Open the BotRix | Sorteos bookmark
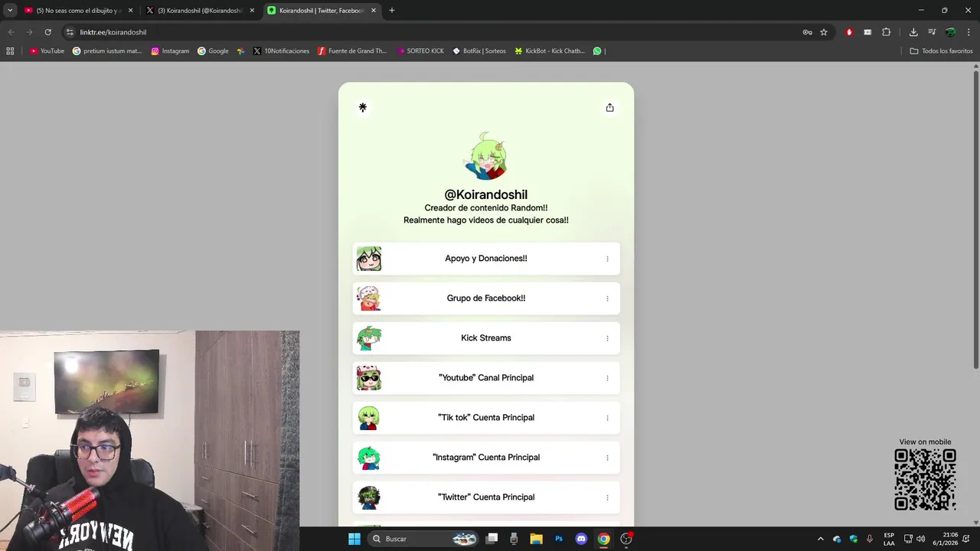980x551 pixels. [x=479, y=51]
